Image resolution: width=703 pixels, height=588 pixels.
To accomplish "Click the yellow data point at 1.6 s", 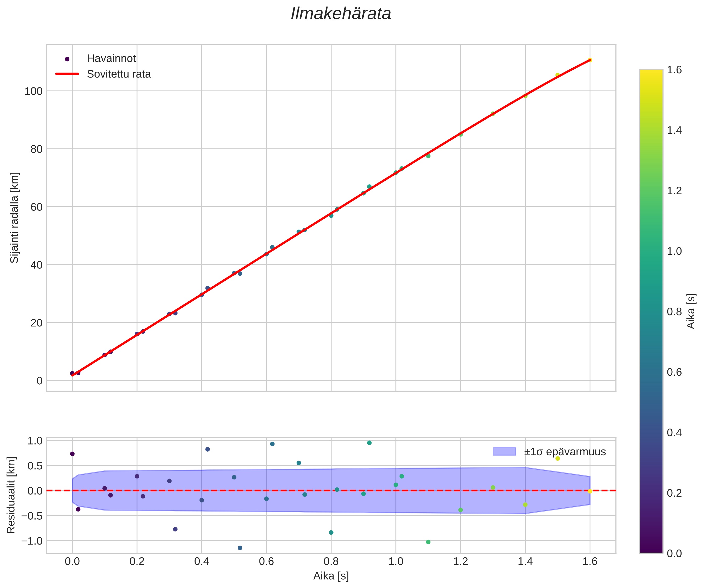I will coord(590,60).
